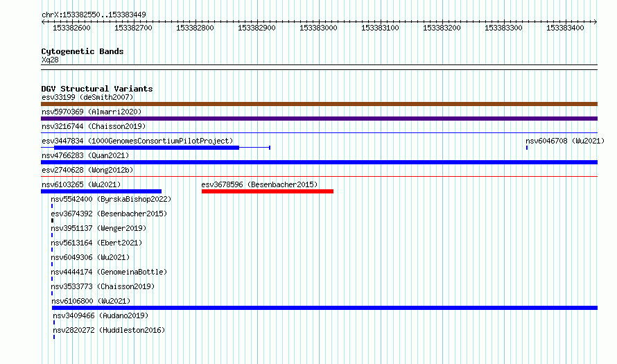The image size is (617, 364).
Task: Click ruler position 153382700
Action: point(133,28)
